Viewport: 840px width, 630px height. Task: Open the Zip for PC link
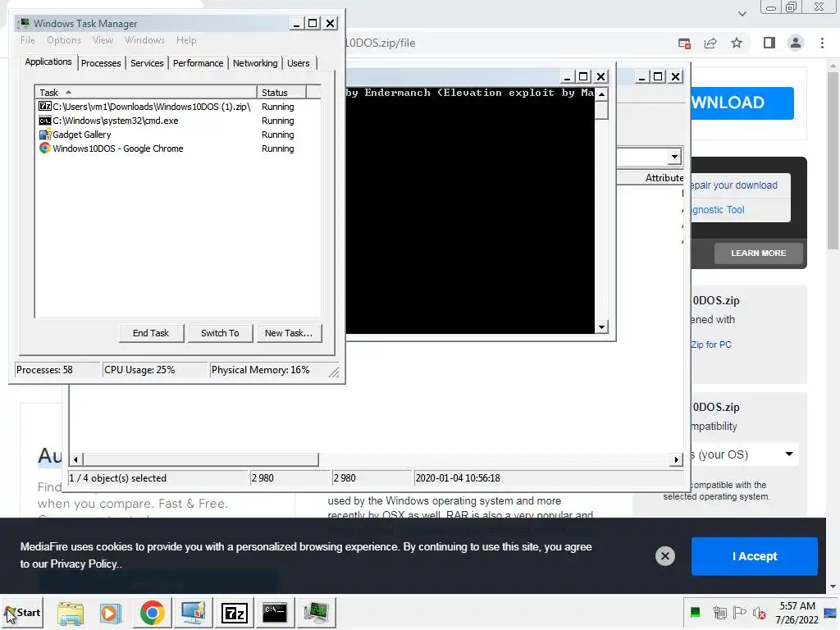(711, 345)
